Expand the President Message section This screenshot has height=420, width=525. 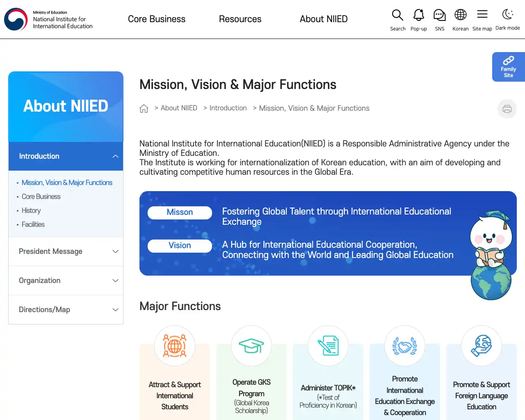click(x=66, y=251)
